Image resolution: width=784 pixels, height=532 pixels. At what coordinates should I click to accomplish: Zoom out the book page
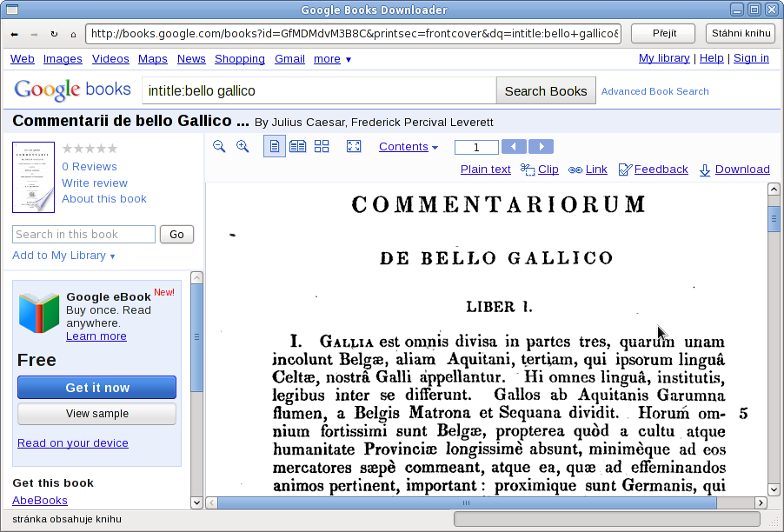click(x=219, y=146)
